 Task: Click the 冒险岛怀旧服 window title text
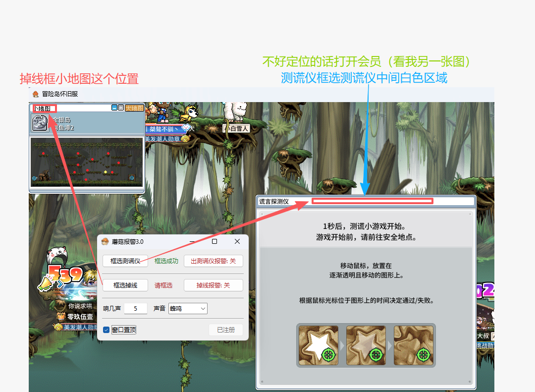coord(60,94)
